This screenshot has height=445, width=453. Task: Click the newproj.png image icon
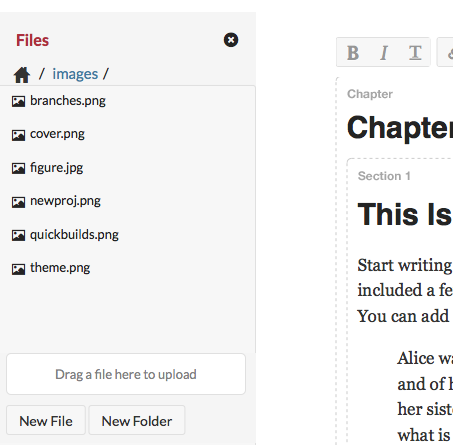(x=18, y=202)
